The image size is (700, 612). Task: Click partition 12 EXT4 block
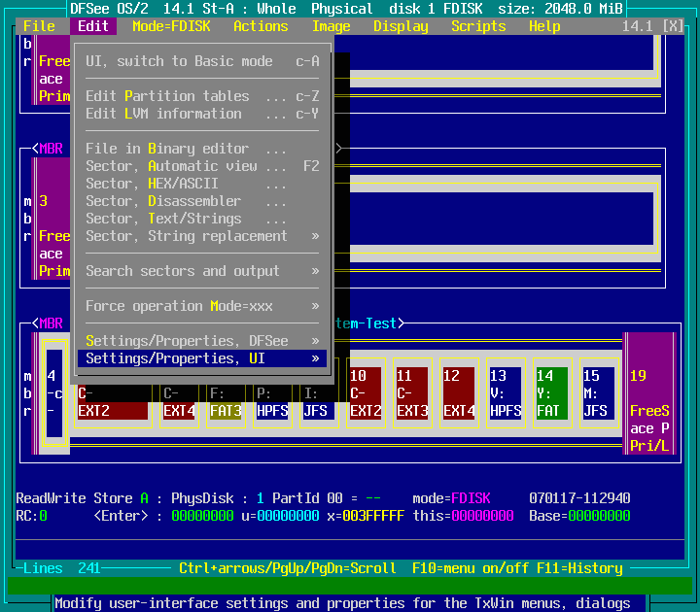[459, 392]
